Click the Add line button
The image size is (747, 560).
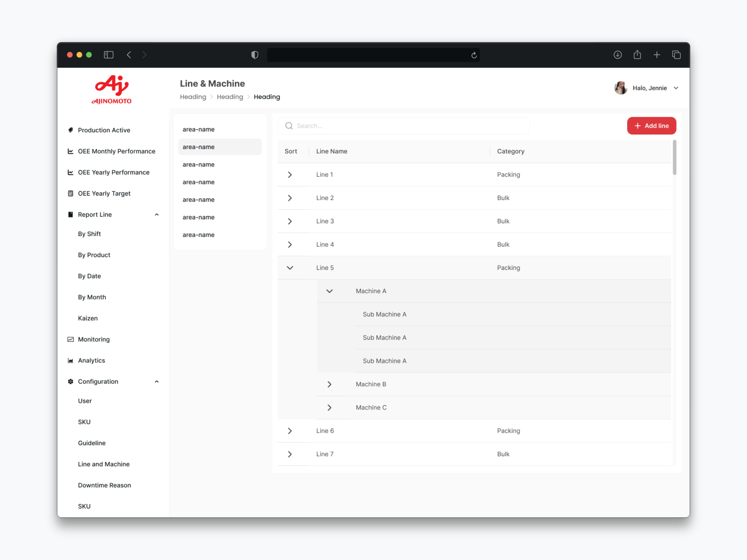click(x=652, y=126)
